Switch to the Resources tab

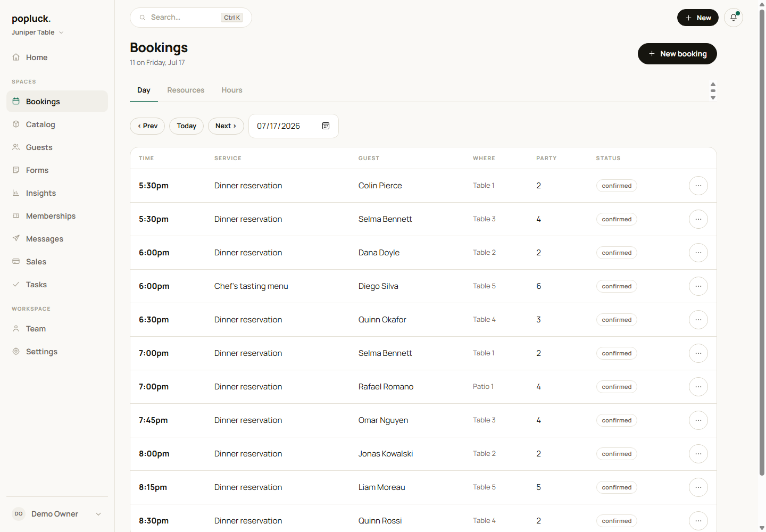click(x=186, y=90)
